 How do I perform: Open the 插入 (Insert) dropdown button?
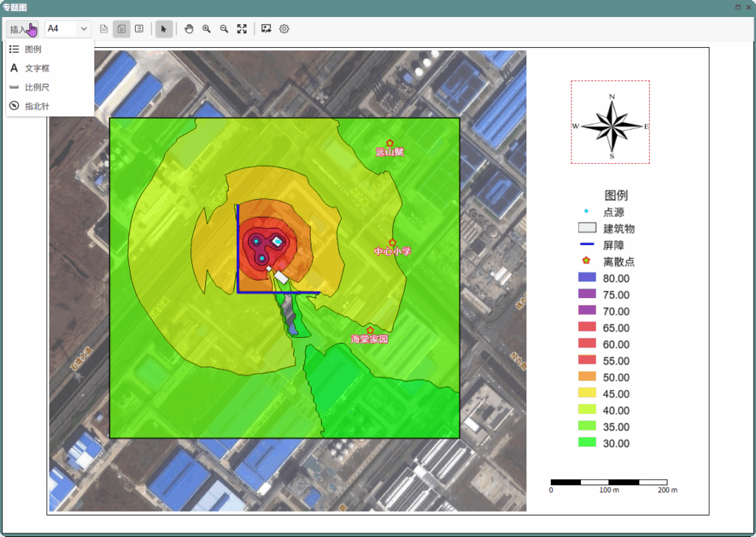22,30
